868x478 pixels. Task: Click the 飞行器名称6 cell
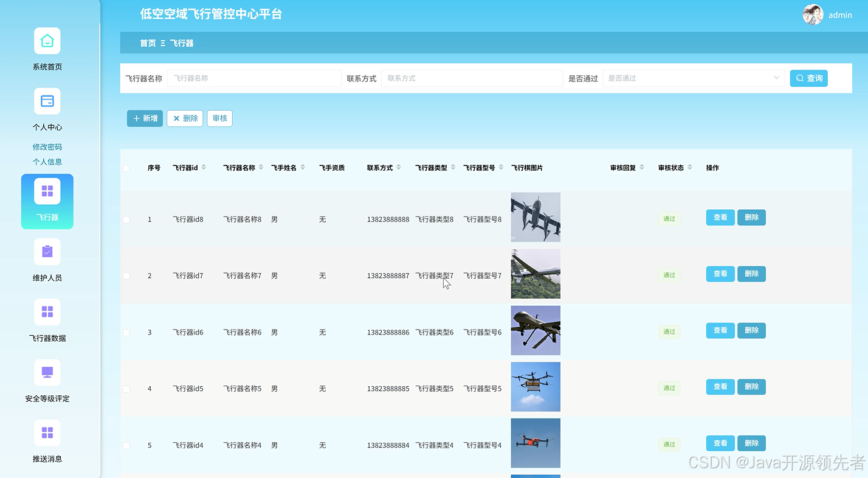click(x=242, y=333)
